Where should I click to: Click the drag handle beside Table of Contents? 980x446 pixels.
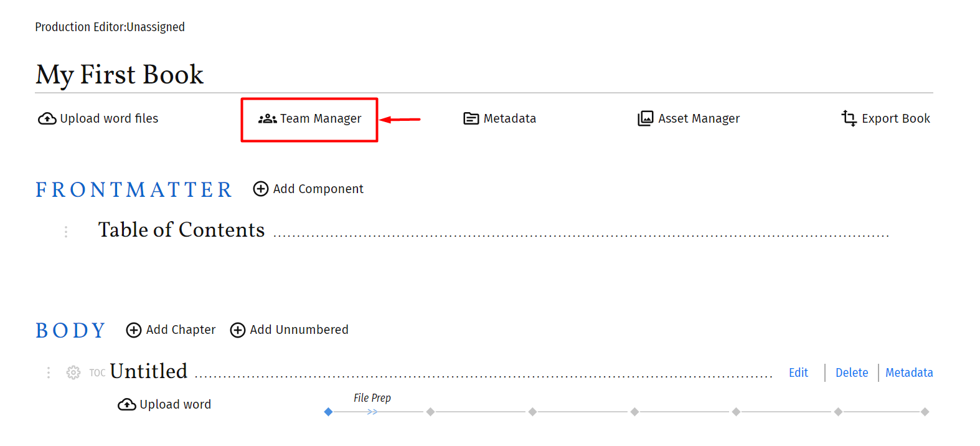pyautogui.click(x=66, y=232)
